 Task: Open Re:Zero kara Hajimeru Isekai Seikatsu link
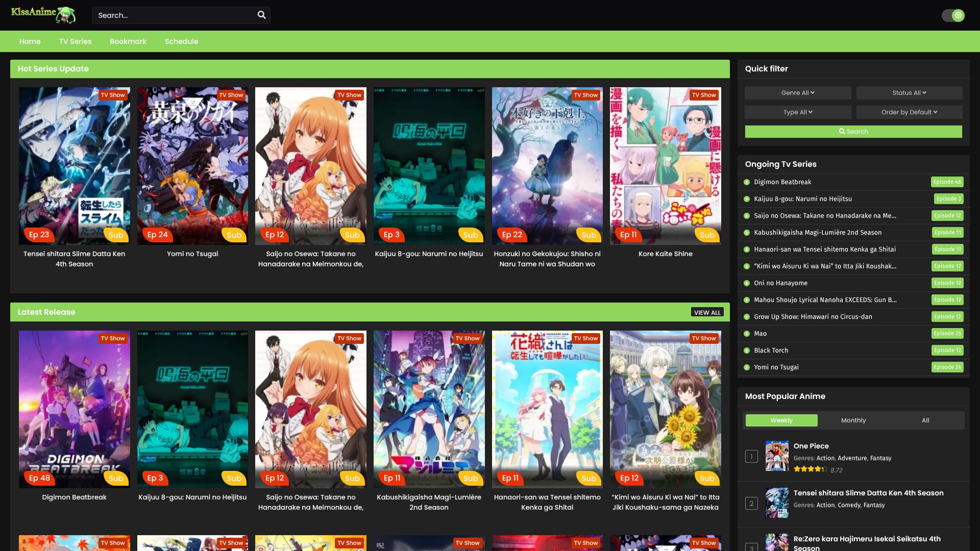coord(867,543)
